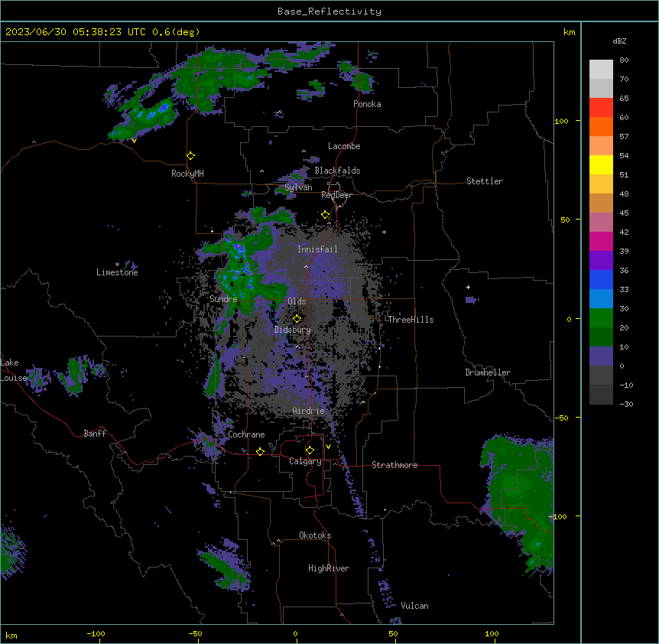This screenshot has height=644, width=659.
Task: Click the -100 tick on bottom axis
Action: (x=96, y=633)
